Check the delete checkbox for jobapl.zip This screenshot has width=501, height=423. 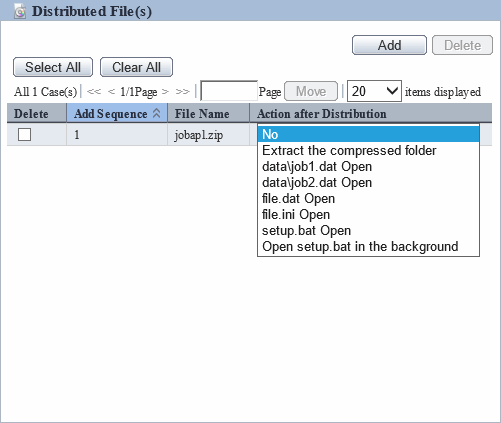(x=24, y=135)
